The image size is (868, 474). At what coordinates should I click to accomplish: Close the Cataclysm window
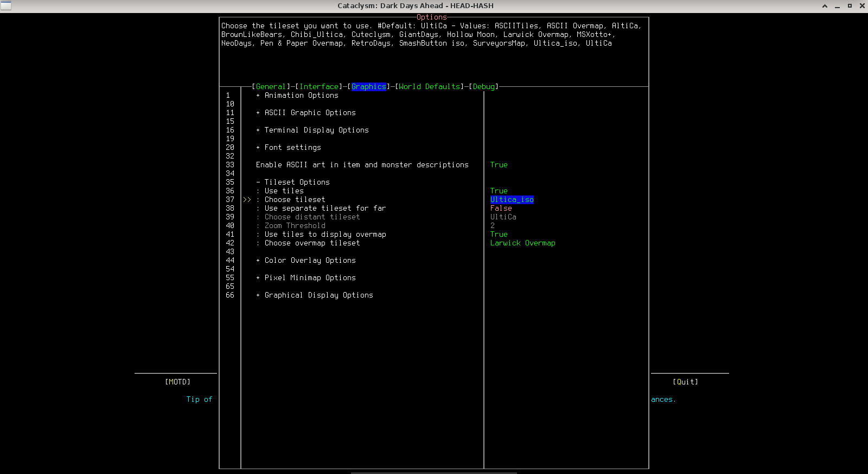[862, 6]
